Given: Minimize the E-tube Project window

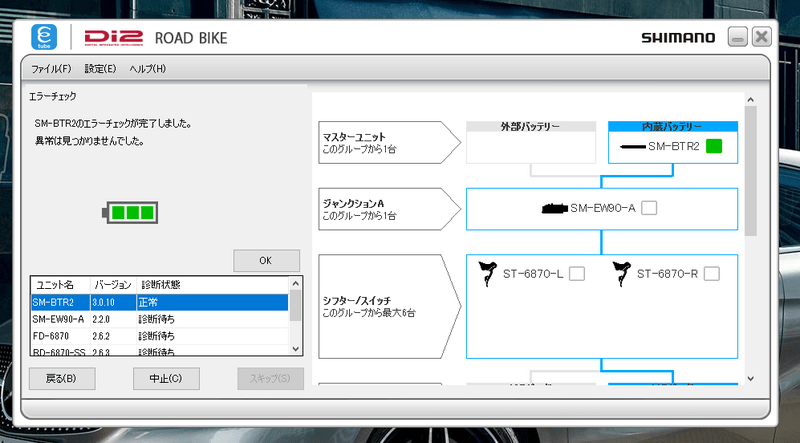Looking at the screenshot, I should pos(737,37).
